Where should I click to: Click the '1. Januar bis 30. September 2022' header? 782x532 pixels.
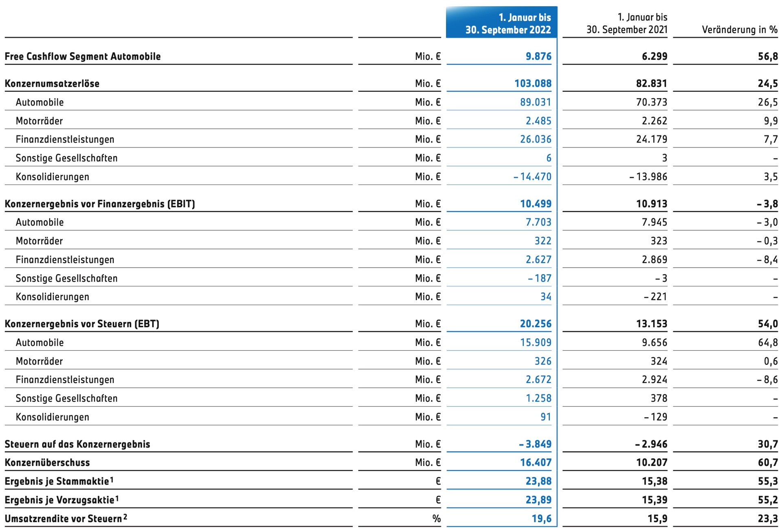pos(507,24)
